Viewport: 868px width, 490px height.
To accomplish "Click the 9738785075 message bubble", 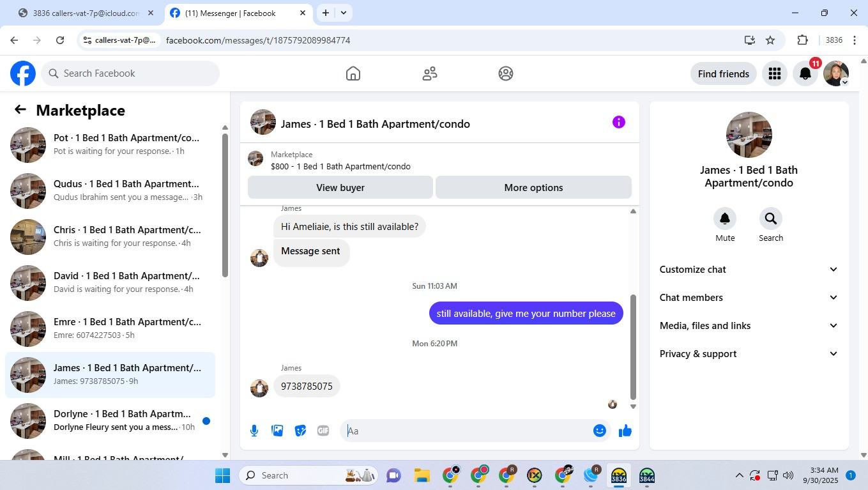I will (307, 387).
